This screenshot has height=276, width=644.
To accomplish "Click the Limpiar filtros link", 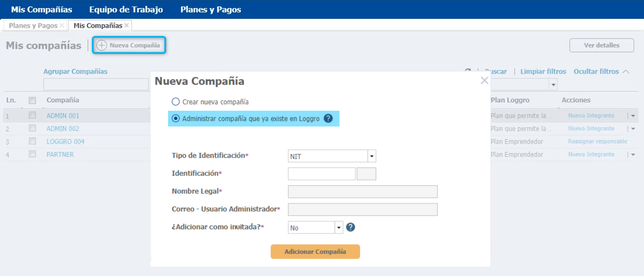I will [x=543, y=72].
